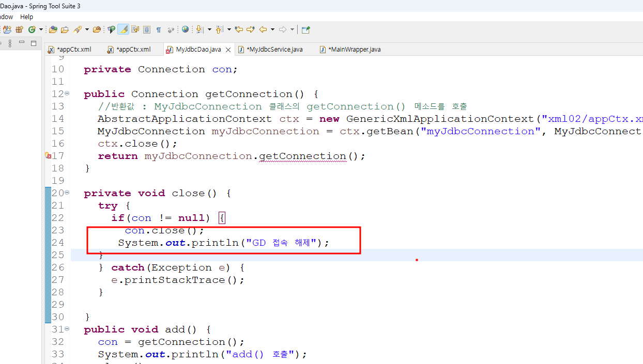Toggle the word wrap toolbar button
The image size is (643, 364).
pos(135,29)
